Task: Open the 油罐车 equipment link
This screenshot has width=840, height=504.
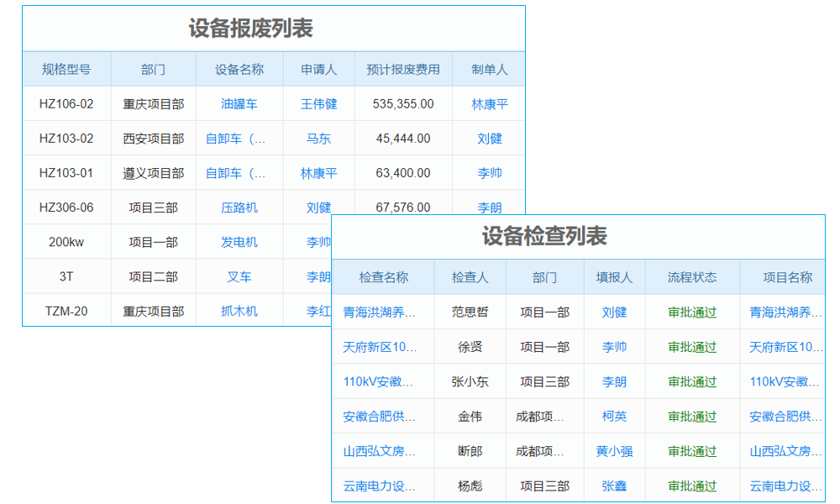Action: click(x=239, y=103)
